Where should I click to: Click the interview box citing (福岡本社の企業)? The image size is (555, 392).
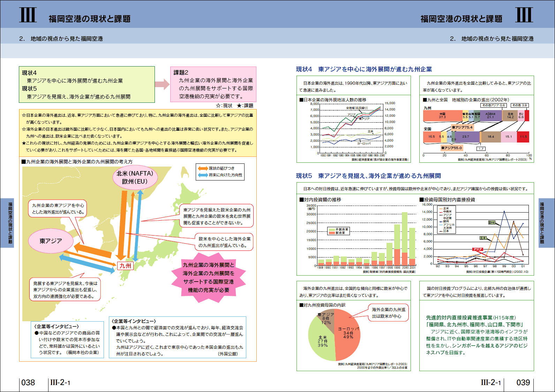tap(67, 340)
